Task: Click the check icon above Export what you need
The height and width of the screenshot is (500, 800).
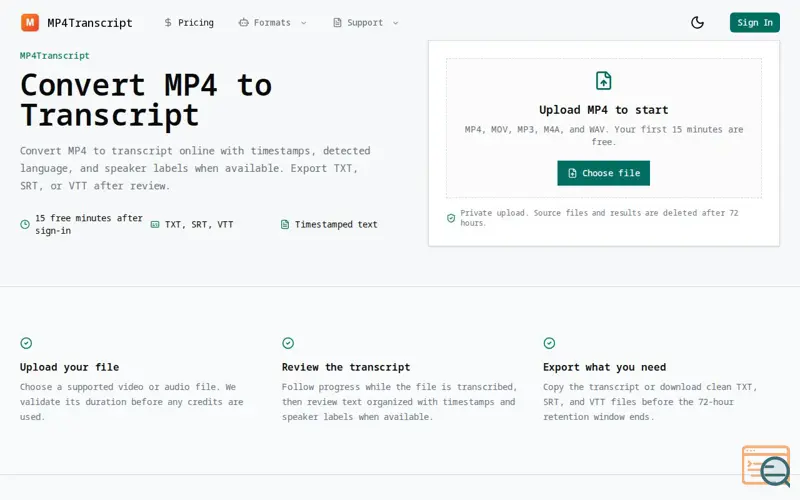Action: point(549,343)
